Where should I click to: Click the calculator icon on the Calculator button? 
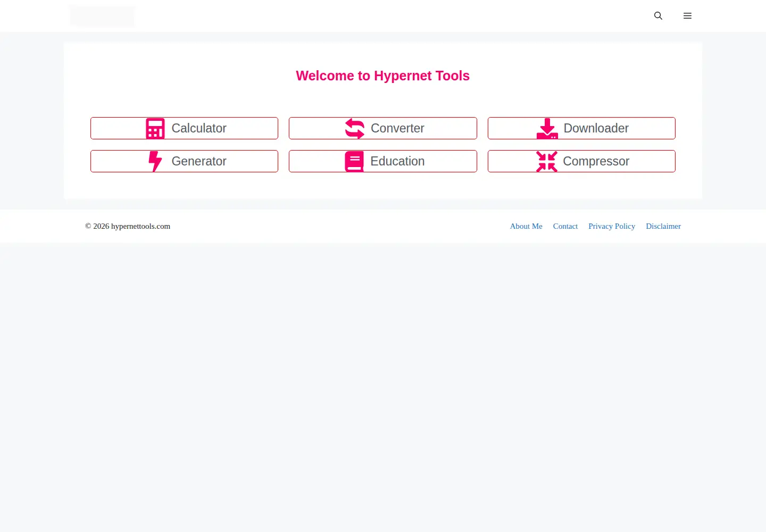click(155, 129)
